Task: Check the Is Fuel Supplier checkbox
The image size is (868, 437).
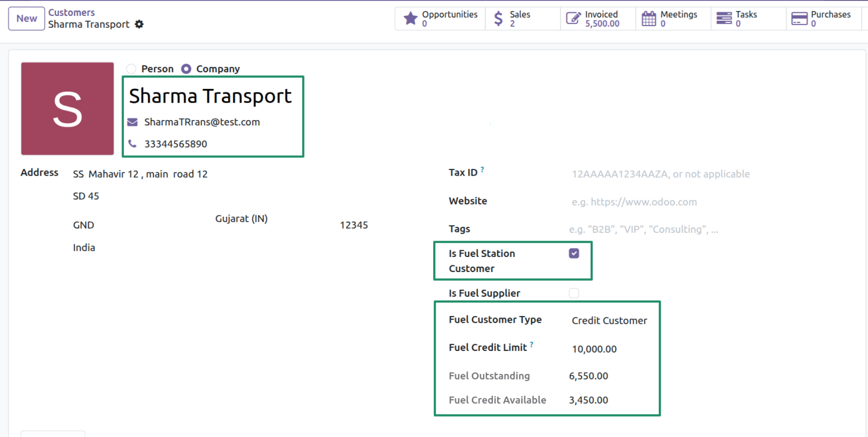Action: (x=574, y=293)
